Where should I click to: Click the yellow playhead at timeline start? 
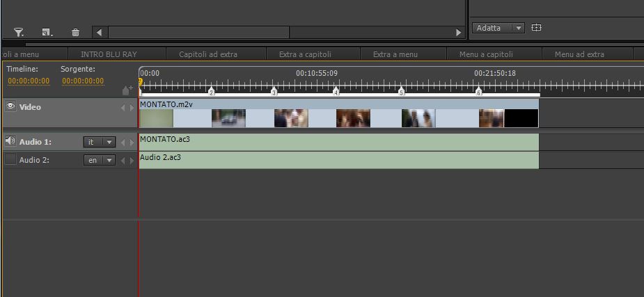(x=140, y=81)
